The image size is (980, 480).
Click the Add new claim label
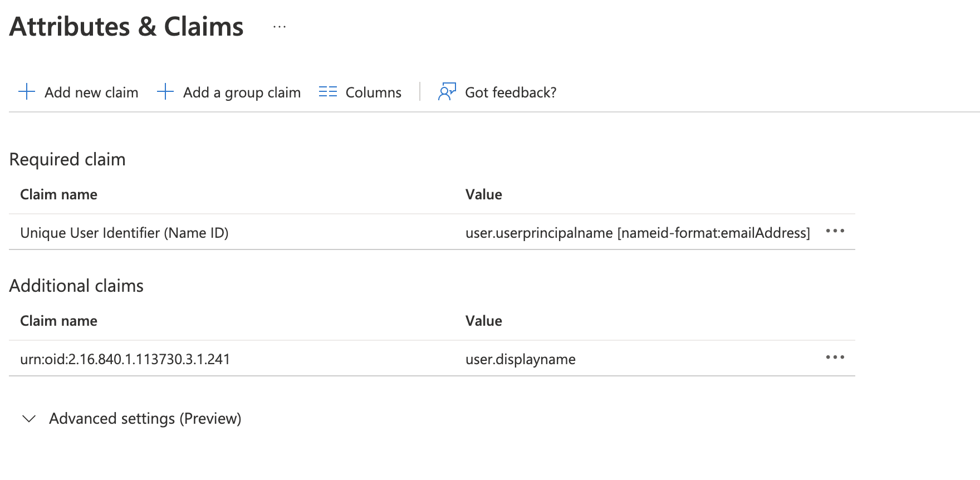pos(91,92)
